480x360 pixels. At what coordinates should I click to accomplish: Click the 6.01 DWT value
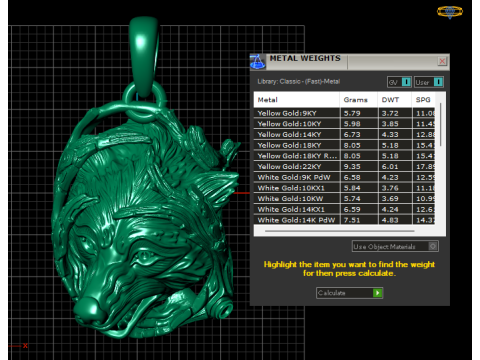(390, 167)
